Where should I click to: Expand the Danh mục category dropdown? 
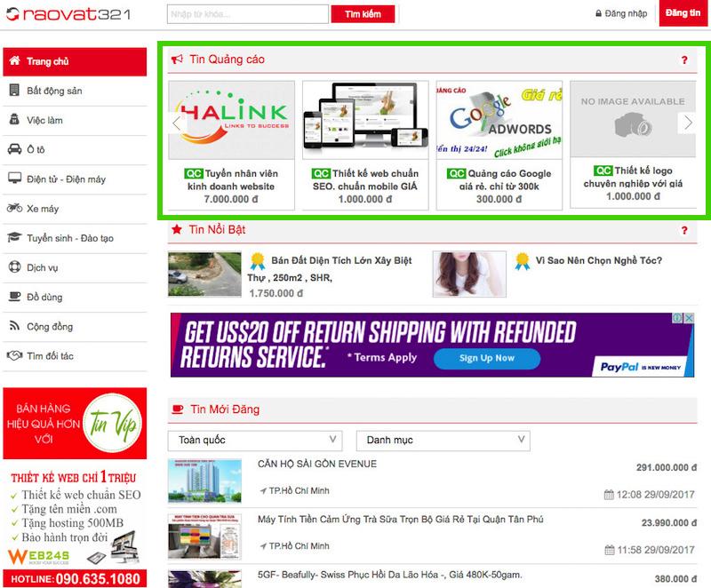point(443,440)
